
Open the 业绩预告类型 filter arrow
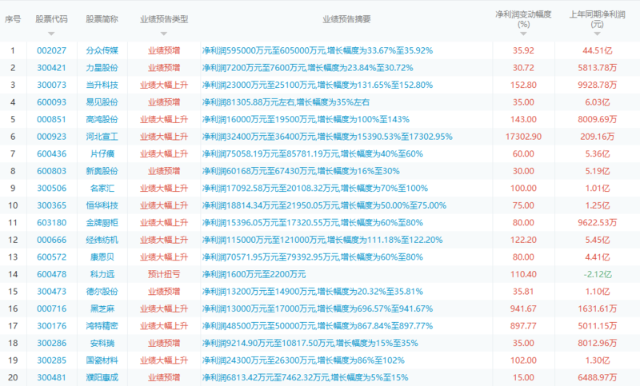[x=164, y=33]
